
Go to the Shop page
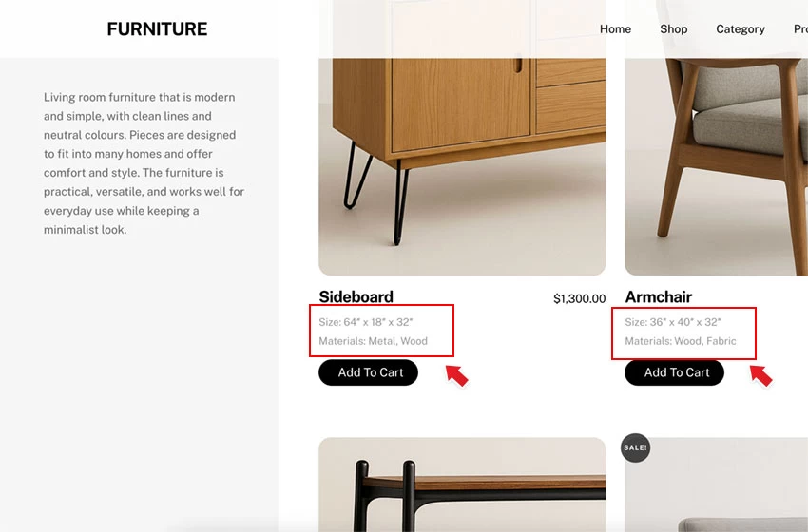point(673,29)
